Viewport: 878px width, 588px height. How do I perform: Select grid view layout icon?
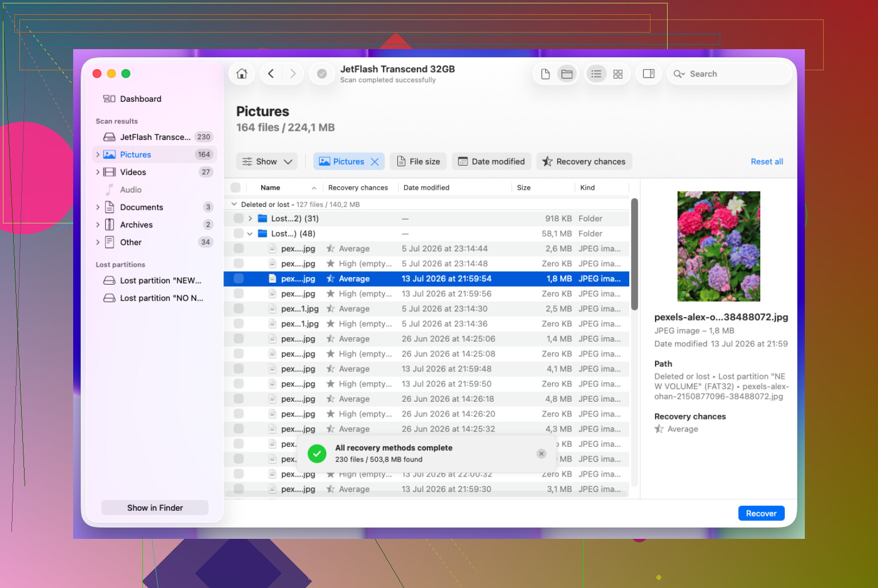coord(618,74)
